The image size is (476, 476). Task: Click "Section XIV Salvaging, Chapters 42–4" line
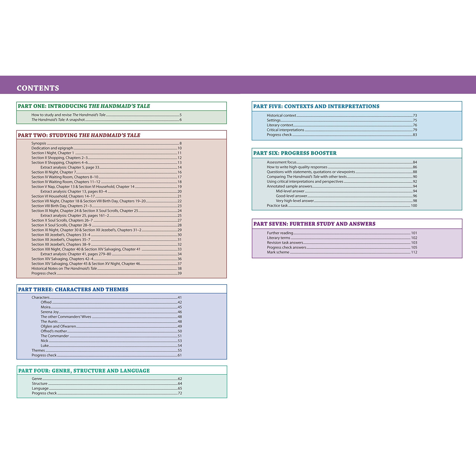point(106,259)
